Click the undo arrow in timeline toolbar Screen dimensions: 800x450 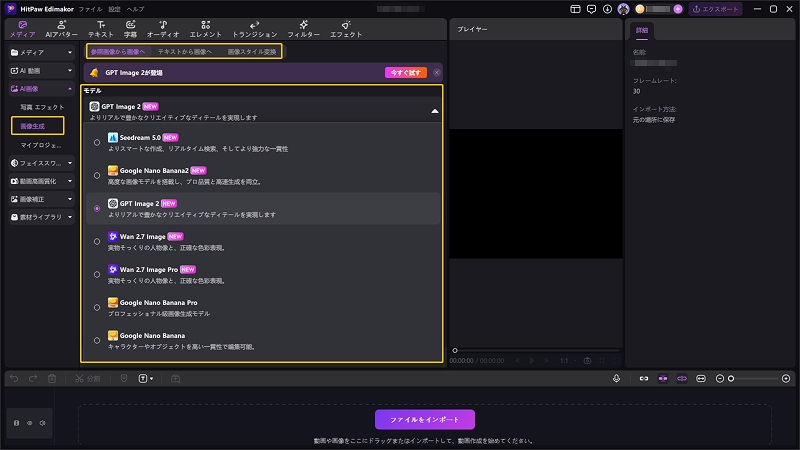tap(14, 379)
